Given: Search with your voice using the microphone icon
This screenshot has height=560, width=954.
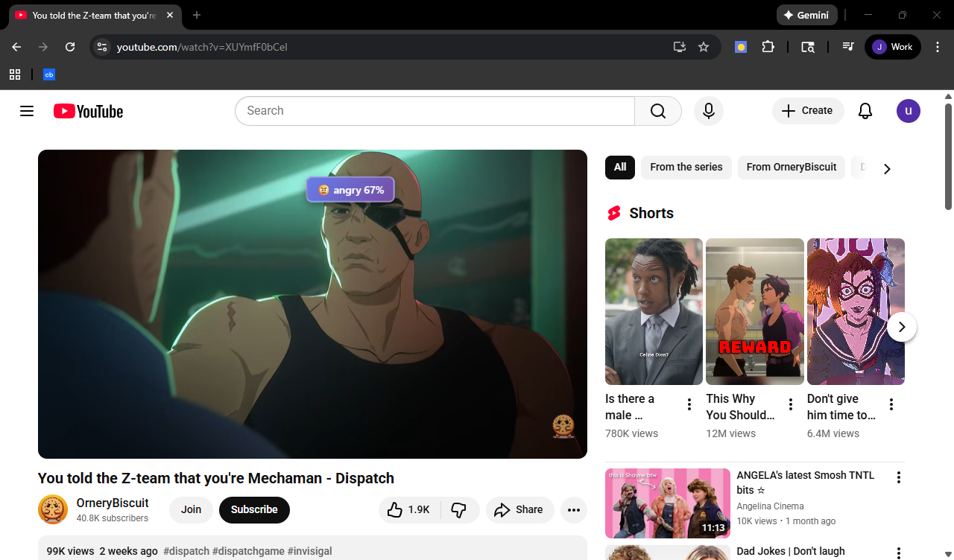Looking at the screenshot, I should pos(708,110).
